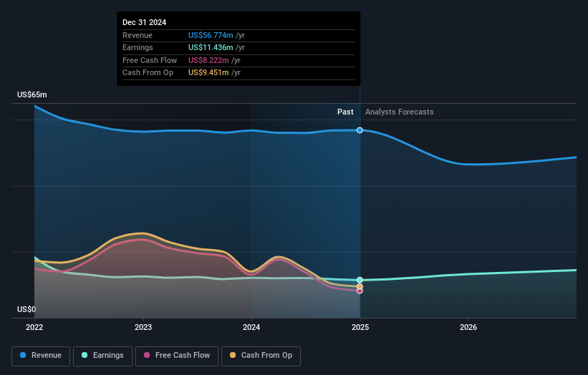Click the Dec 31 2024 tooltip date

coord(145,22)
